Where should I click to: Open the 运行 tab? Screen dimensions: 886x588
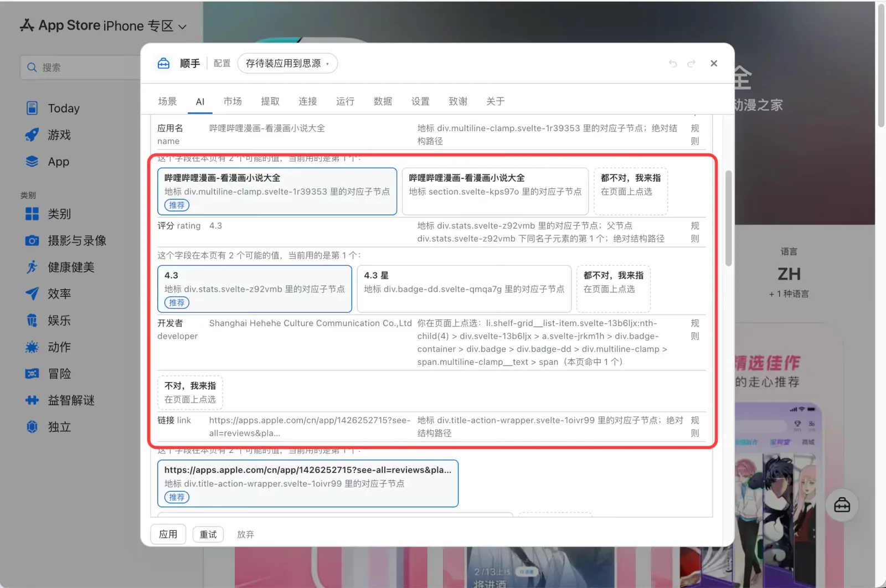pos(345,101)
